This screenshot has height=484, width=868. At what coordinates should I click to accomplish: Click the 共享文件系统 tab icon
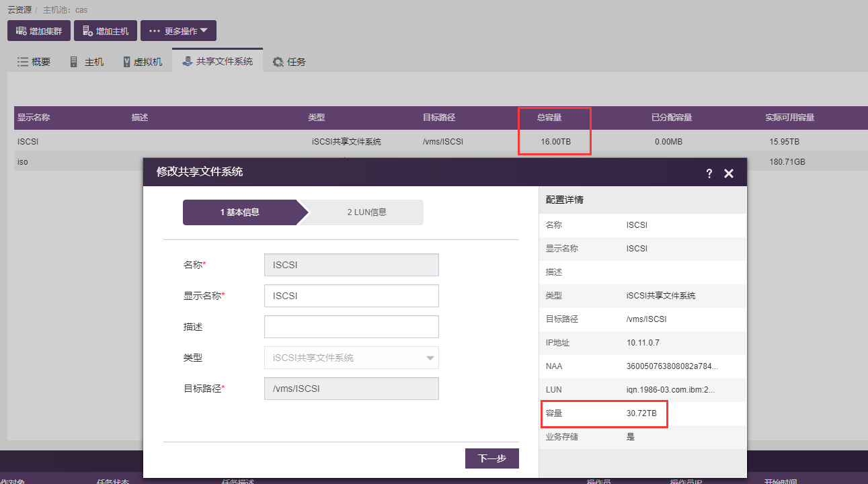[187, 61]
